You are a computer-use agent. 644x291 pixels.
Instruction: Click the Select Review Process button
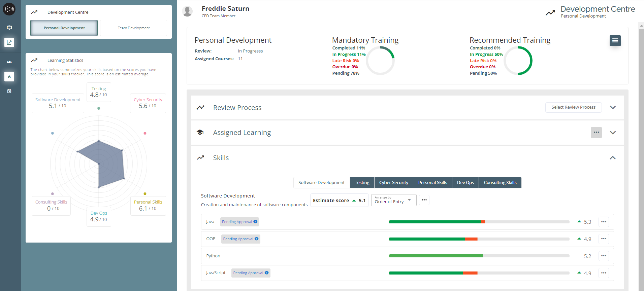tap(573, 107)
